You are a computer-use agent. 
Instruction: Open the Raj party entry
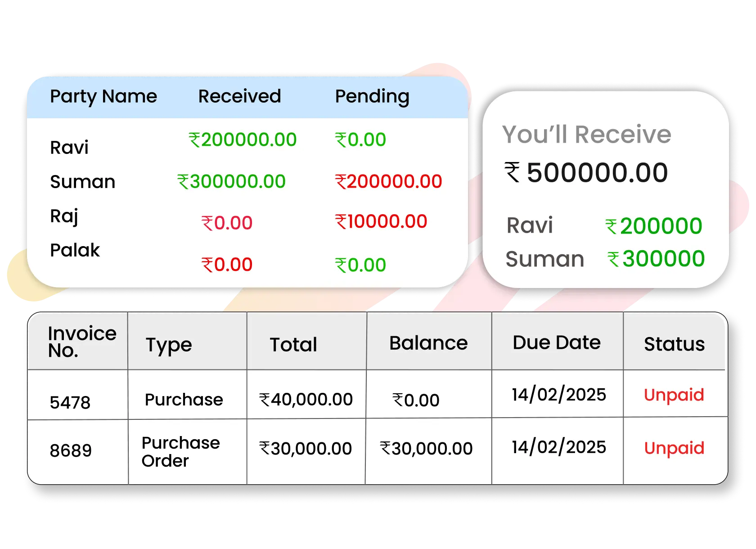tap(64, 216)
